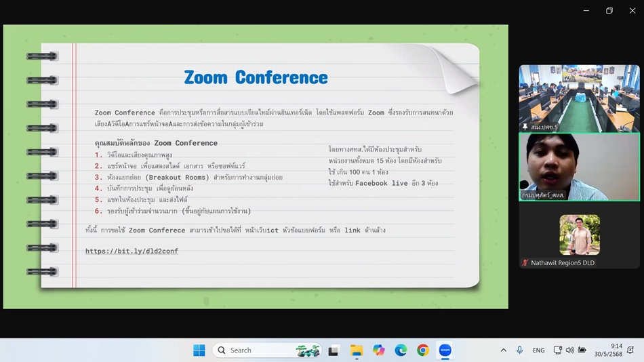Select the active speaker กรมปศุสัตว์_ศทส. video
The height and width of the screenshot is (362, 644).
click(579, 167)
